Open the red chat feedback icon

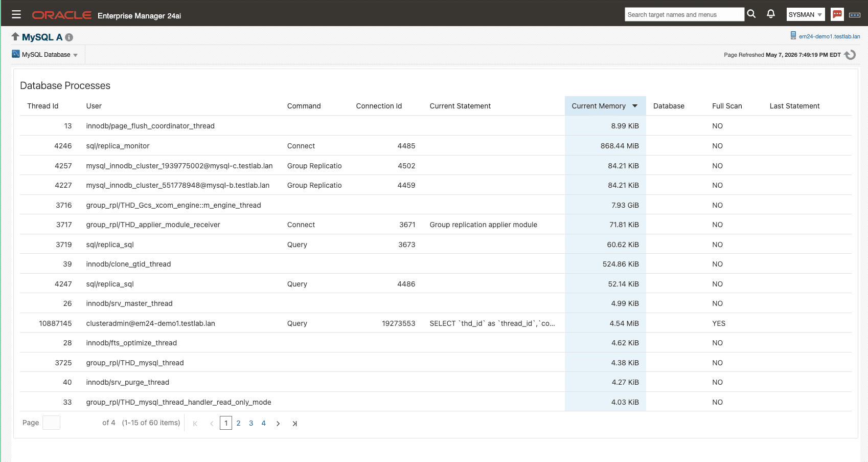[x=837, y=14]
